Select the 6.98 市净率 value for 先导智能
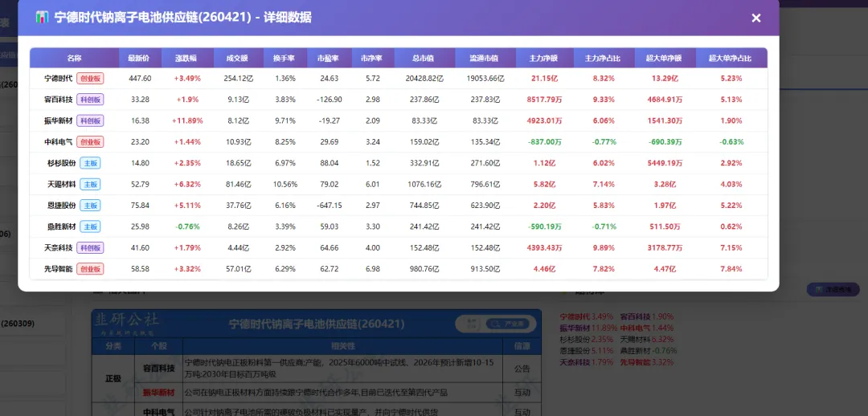Image resolution: width=868 pixels, height=416 pixels. click(373, 269)
